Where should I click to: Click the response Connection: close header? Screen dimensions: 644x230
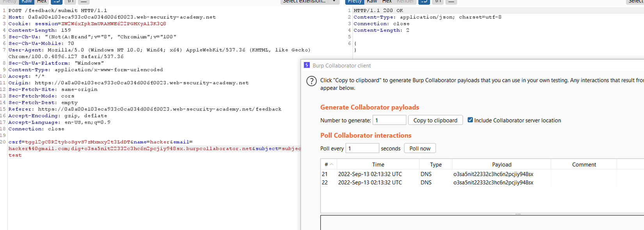click(381, 24)
